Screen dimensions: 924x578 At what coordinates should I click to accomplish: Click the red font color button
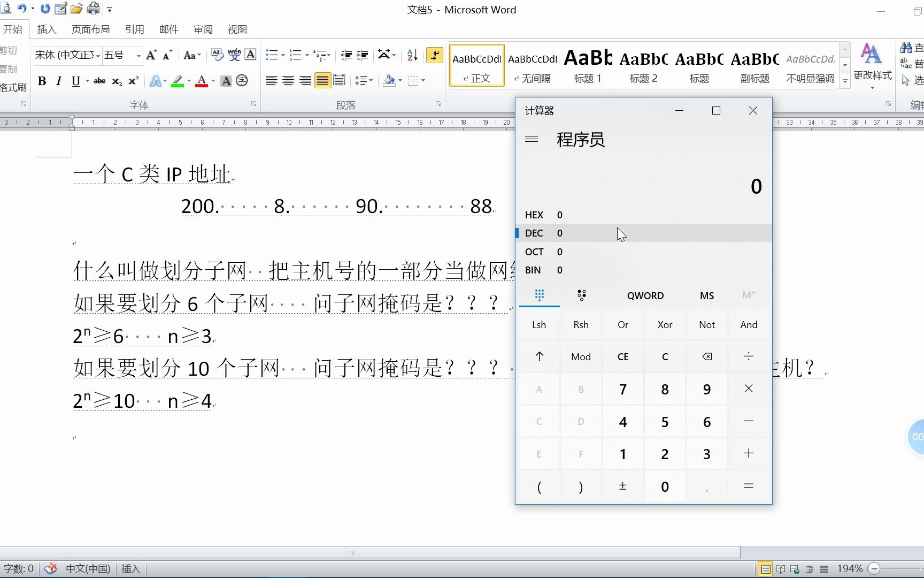202,81
